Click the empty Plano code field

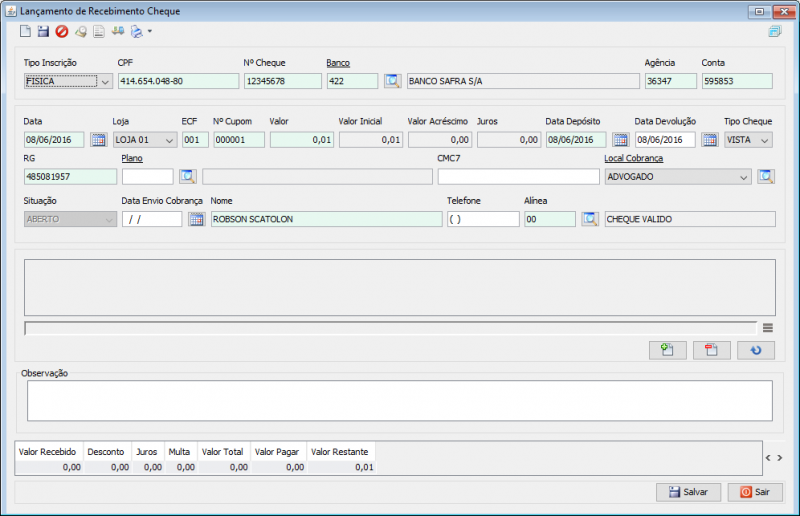(x=147, y=177)
